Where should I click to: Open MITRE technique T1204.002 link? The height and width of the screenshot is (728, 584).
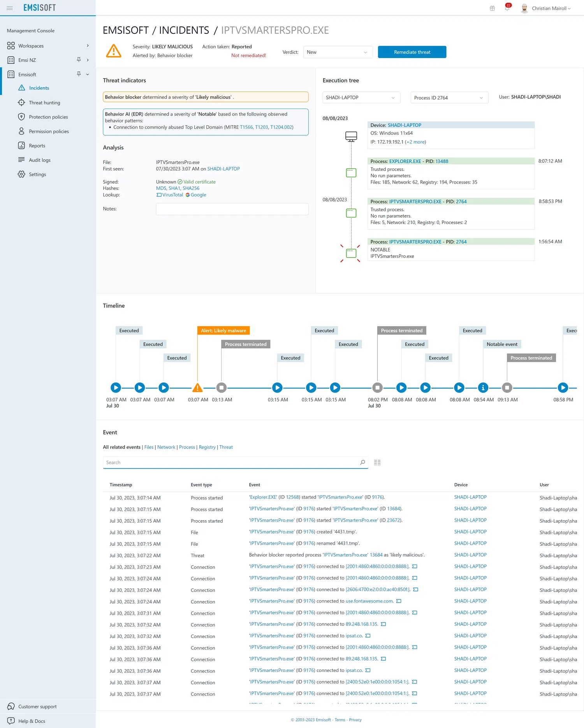tap(281, 127)
